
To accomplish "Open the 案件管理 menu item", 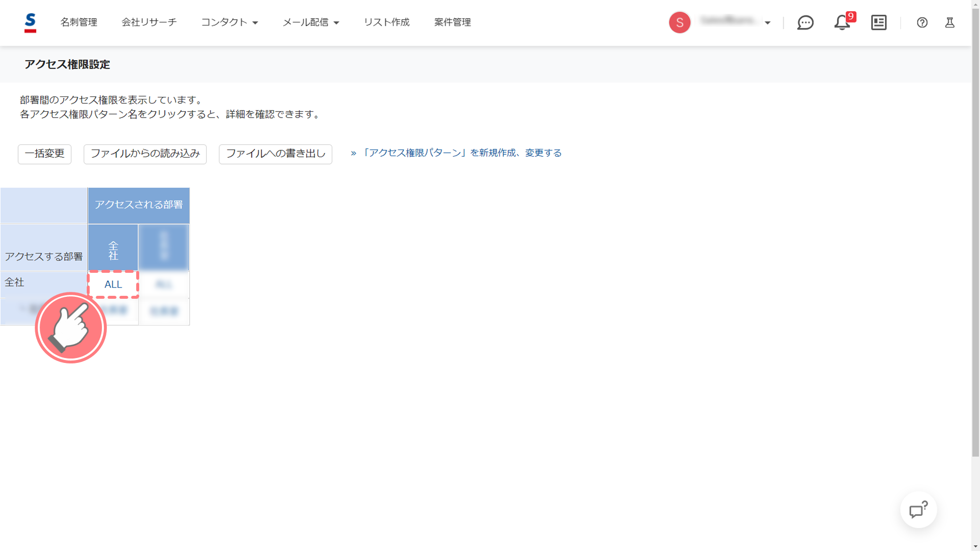I will click(x=452, y=23).
